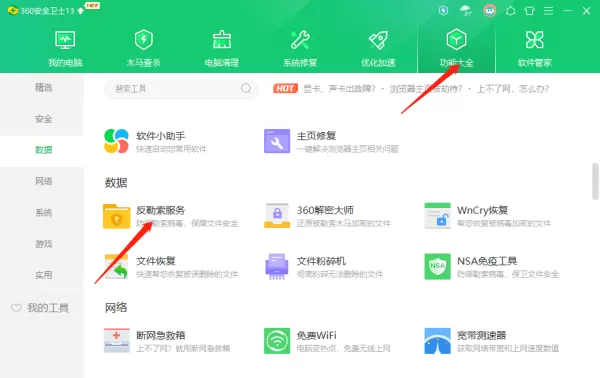Open 木马查杀 shield icon
The image size is (600, 378).
pyautogui.click(x=143, y=40)
